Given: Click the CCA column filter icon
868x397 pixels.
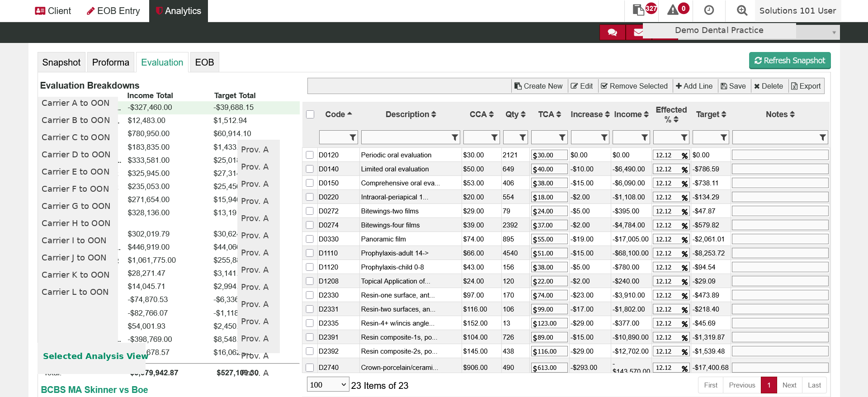Looking at the screenshot, I should pos(495,137).
